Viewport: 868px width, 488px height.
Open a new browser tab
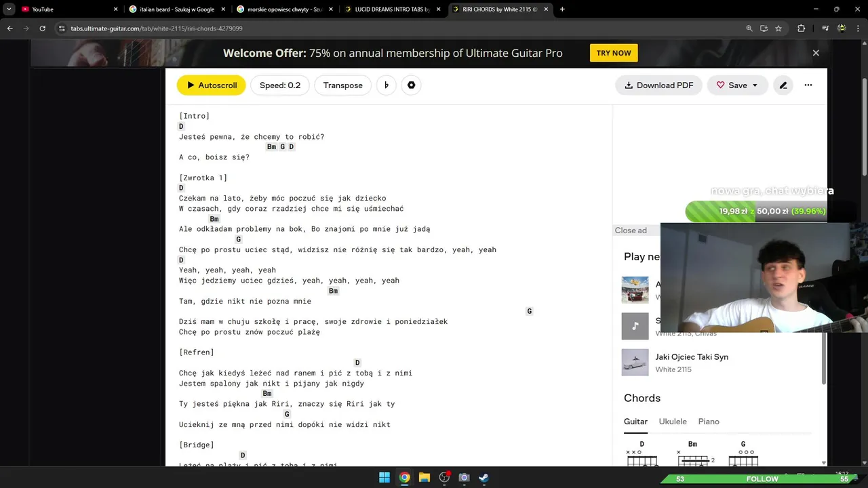point(562,9)
